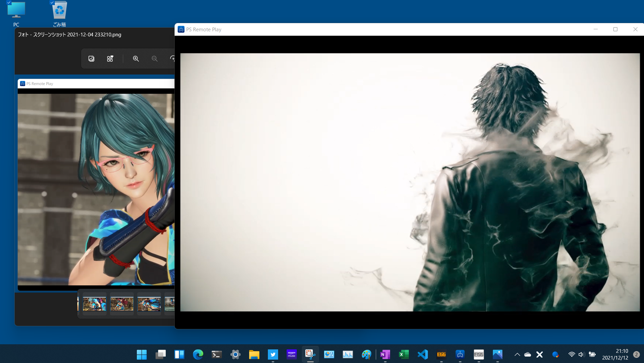Image resolution: width=644 pixels, height=363 pixels.
Task: Close the PS Remote Play window
Action: tap(635, 29)
